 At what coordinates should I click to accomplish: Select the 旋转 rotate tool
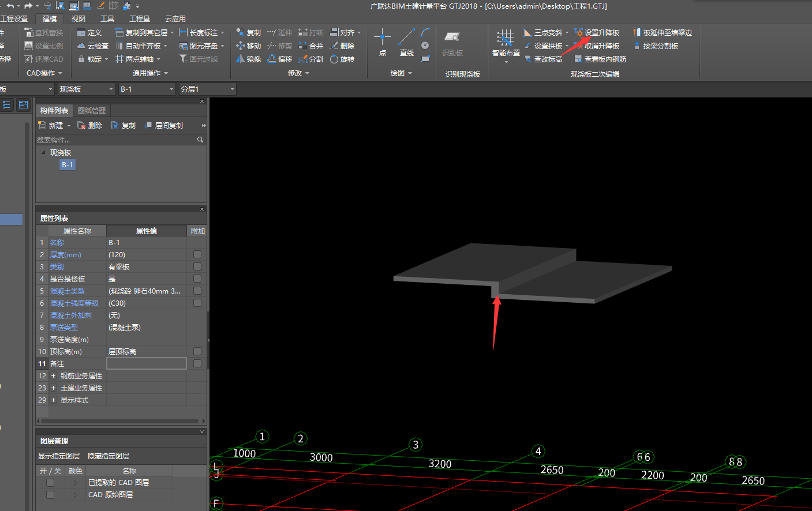click(342, 59)
